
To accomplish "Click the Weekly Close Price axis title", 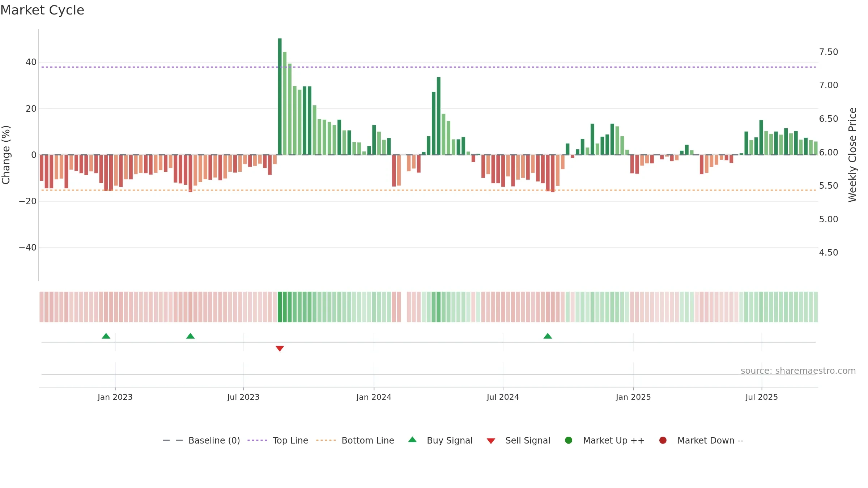I will click(852, 155).
